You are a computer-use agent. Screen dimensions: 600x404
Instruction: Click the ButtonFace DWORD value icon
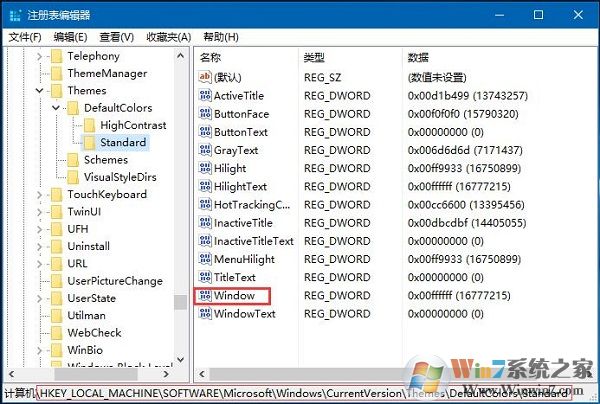[x=205, y=114]
